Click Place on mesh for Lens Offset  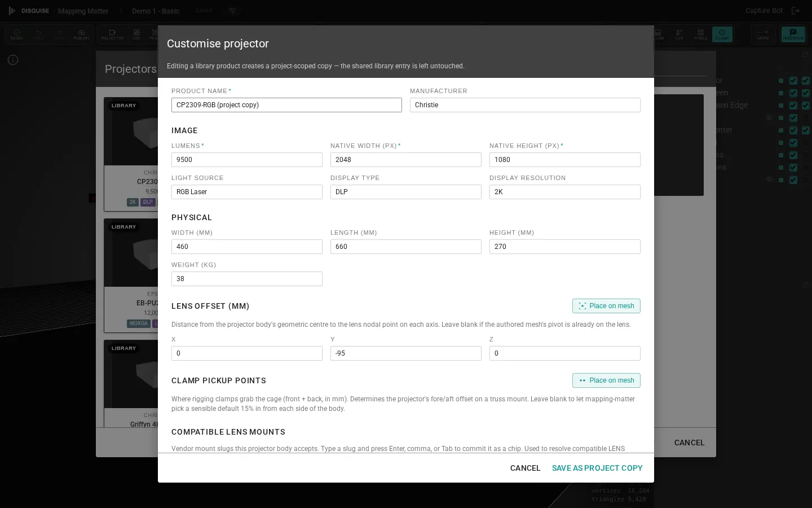click(606, 306)
